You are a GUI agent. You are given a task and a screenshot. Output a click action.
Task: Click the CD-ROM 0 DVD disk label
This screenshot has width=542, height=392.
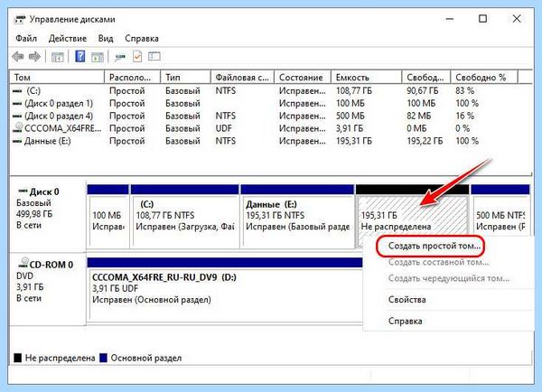click(x=48, y=289)
